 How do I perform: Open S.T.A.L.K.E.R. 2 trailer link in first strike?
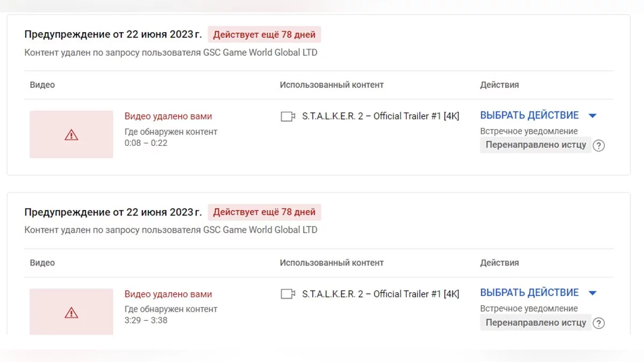pyautogui.click(x=380, y=116)
